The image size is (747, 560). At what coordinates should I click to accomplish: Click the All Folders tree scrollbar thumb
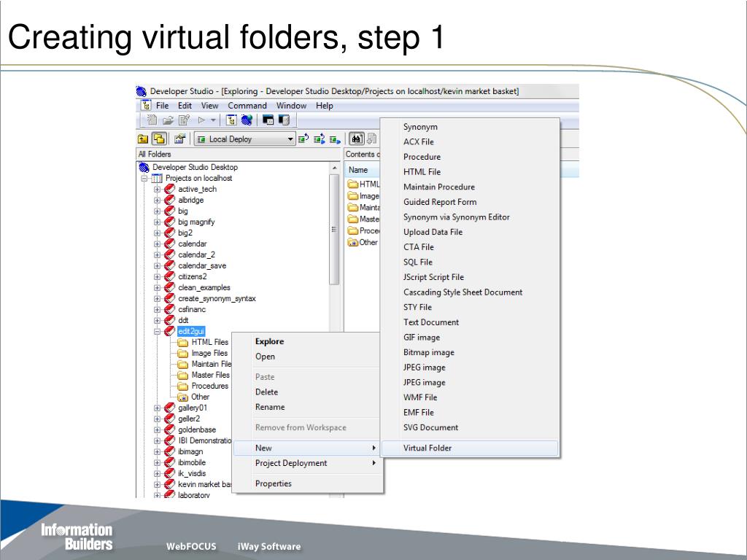334,229
